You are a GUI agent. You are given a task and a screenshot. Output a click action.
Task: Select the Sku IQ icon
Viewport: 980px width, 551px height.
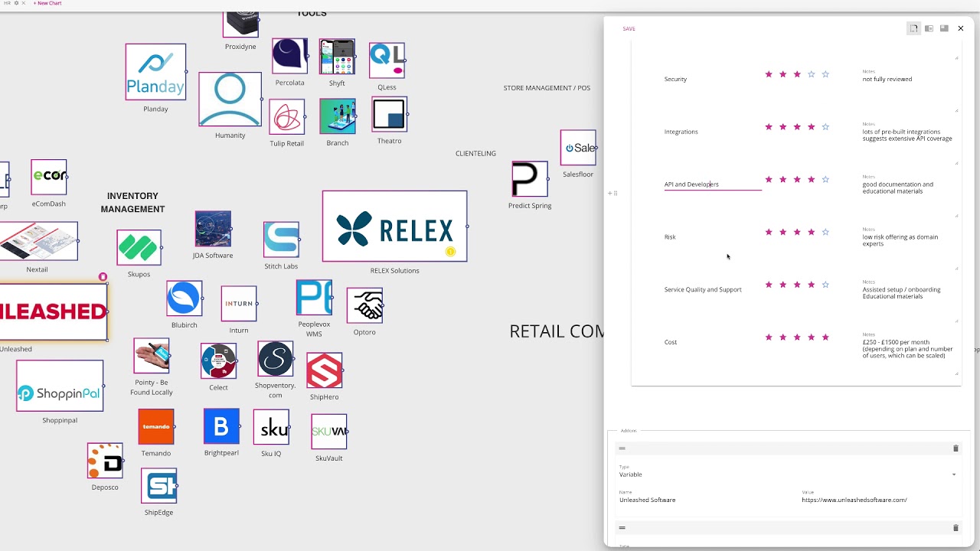(271, 427)
